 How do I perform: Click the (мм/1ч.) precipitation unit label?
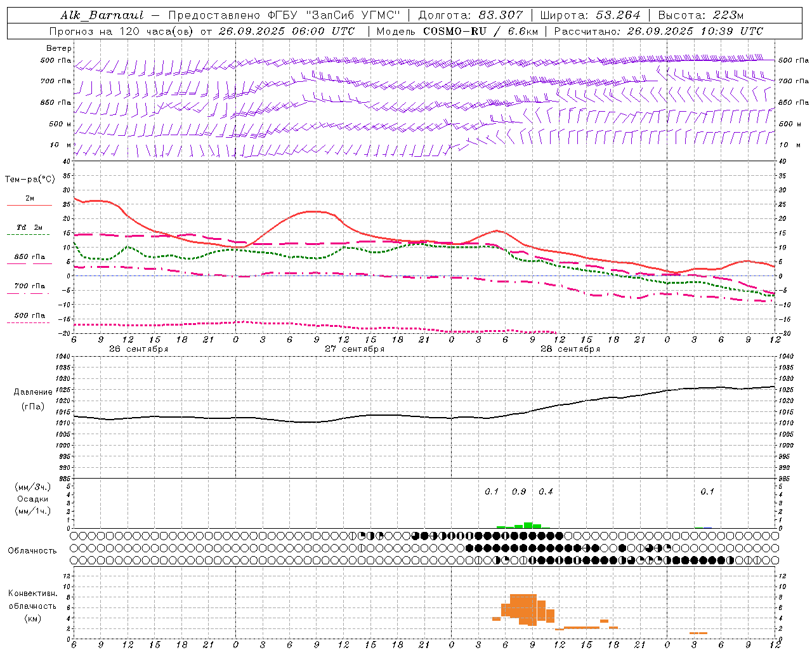click(x=33, y=511)
